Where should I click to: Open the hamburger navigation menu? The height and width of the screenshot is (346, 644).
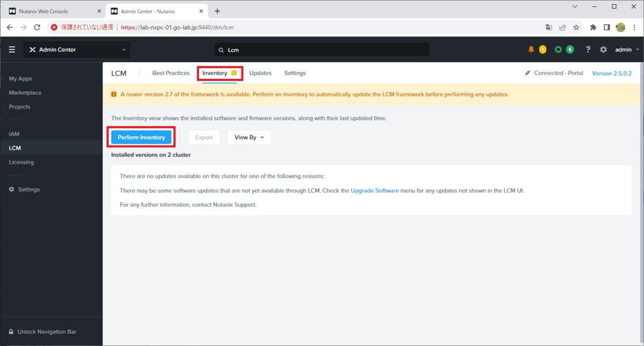coord(12,50)
